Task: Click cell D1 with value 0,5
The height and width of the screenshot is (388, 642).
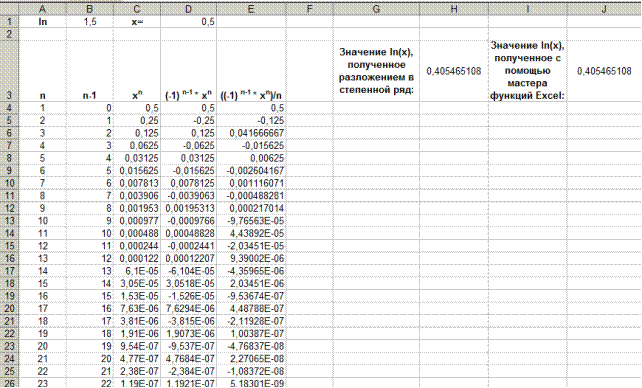Action: click(188, 22)
